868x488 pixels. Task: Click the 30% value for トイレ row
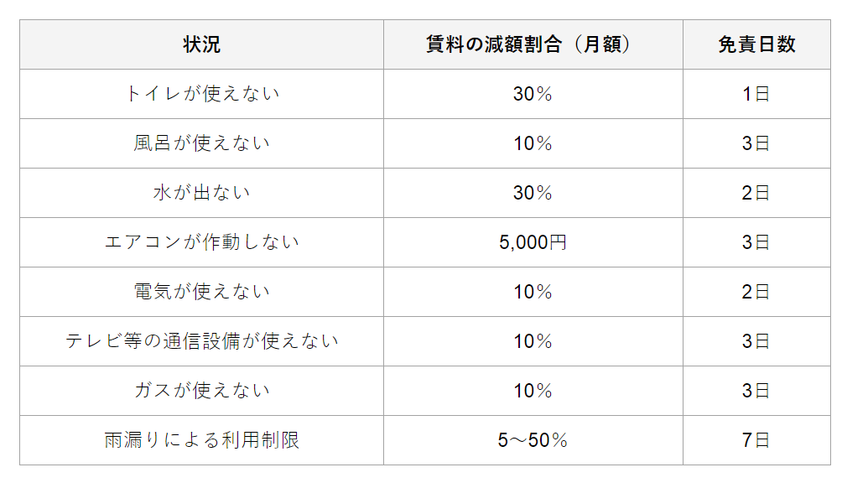click(533, 94)
